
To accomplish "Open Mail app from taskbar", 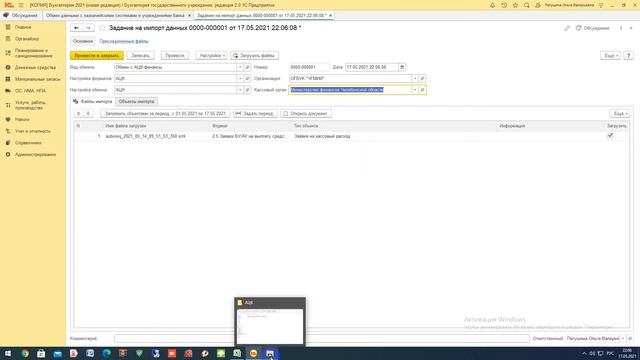I will pyautogui.click(x=58, y=353).
